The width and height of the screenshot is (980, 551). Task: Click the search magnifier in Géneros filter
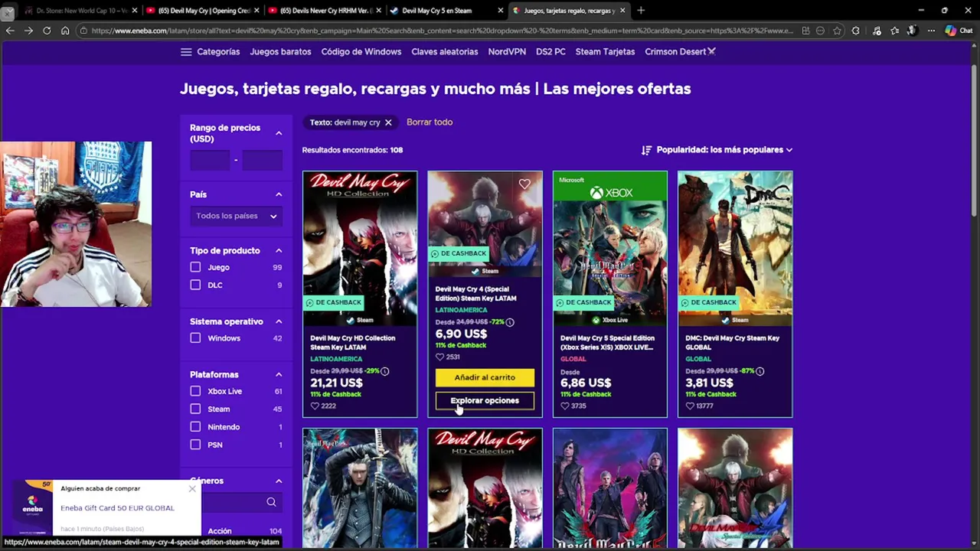[x=271, y=502]
